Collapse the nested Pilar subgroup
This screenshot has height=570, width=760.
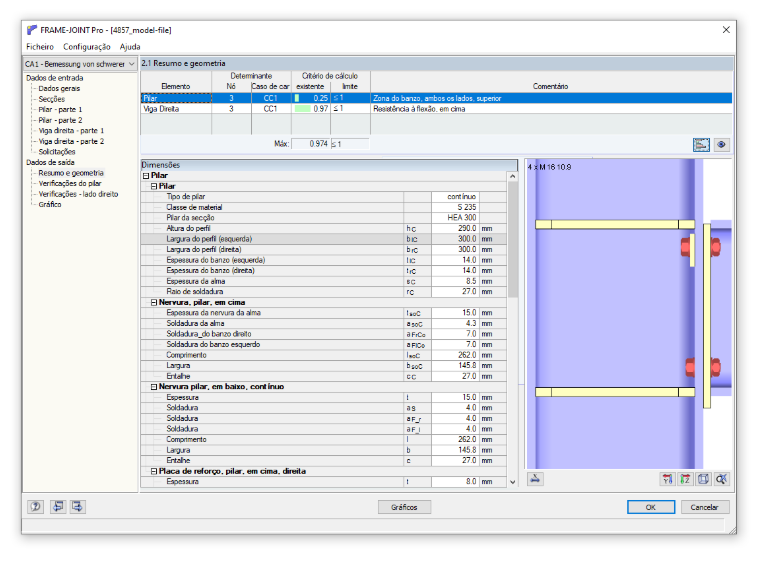click(154, 186)
